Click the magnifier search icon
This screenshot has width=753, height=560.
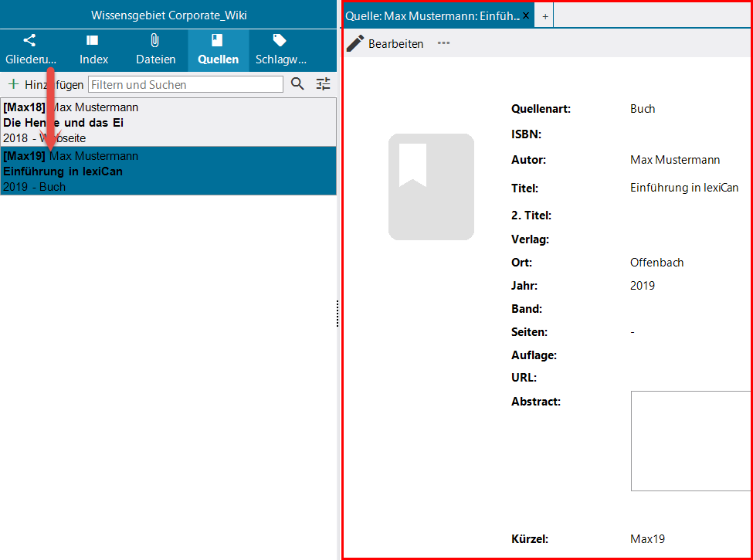click(298, 84)
